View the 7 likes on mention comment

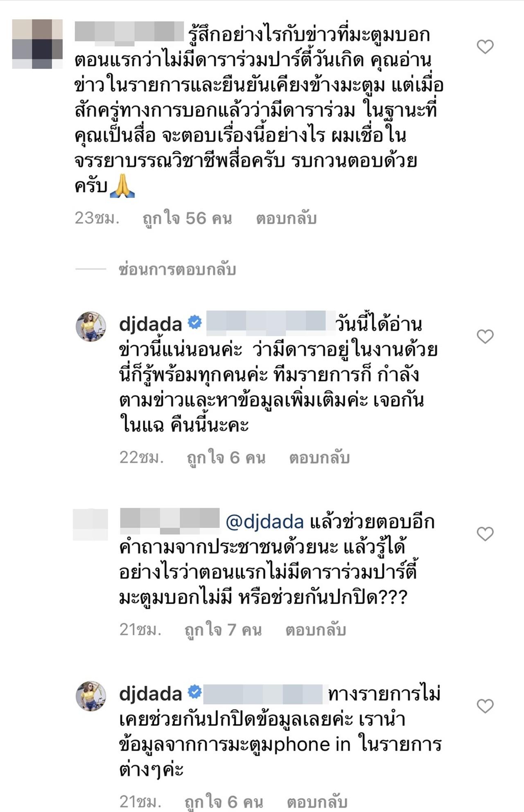pos(223,629)
